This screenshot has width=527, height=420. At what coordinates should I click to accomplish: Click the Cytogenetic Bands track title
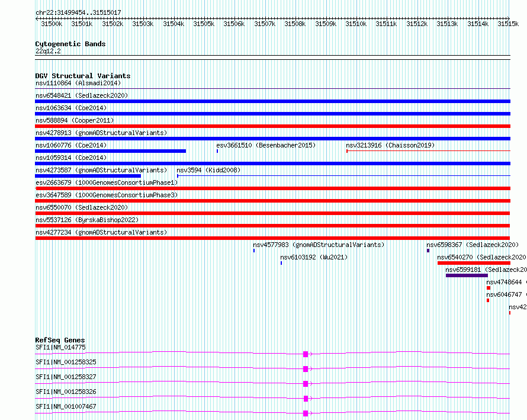(x=70, y=44)
